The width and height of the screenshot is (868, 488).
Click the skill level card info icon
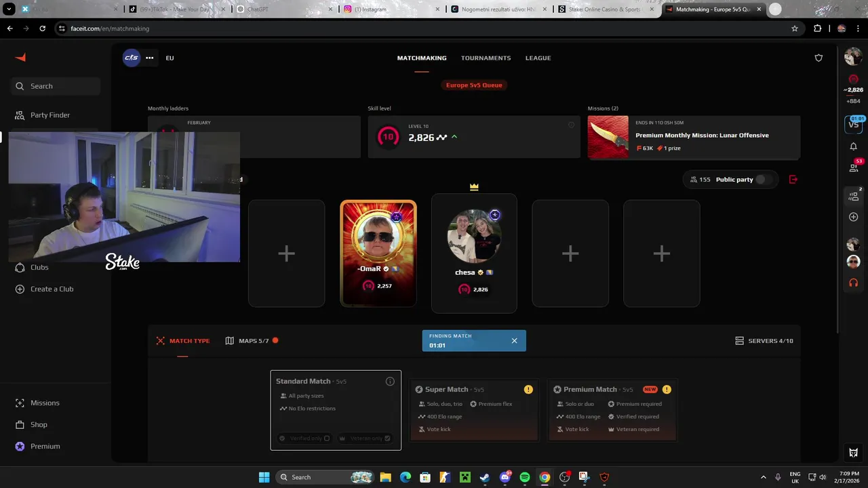tap(571, 125)
